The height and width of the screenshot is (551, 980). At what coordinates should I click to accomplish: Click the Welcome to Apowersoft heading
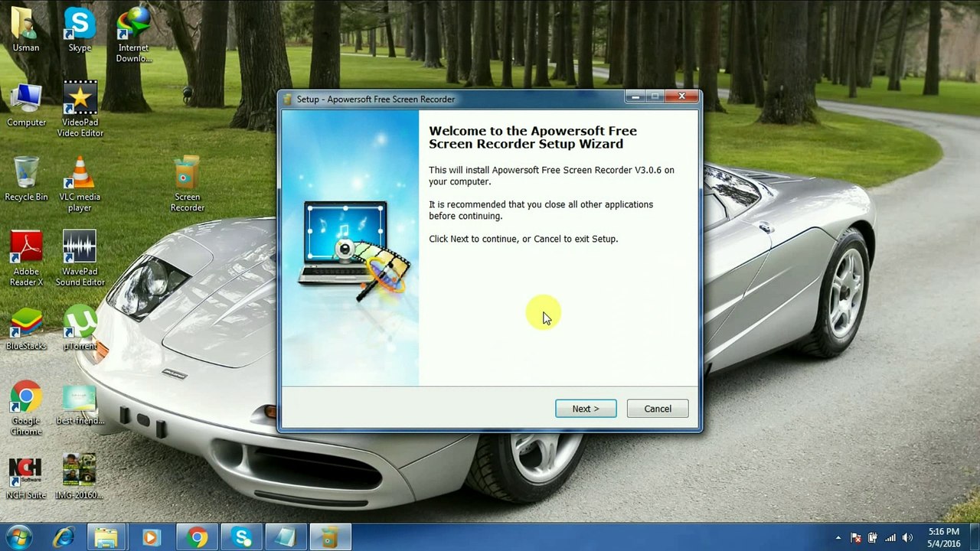pos(533,138)
